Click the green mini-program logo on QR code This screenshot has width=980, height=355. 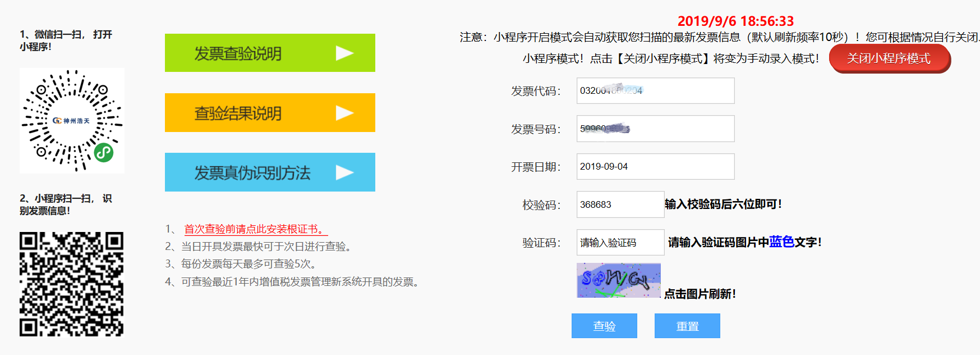pos(104,152)
